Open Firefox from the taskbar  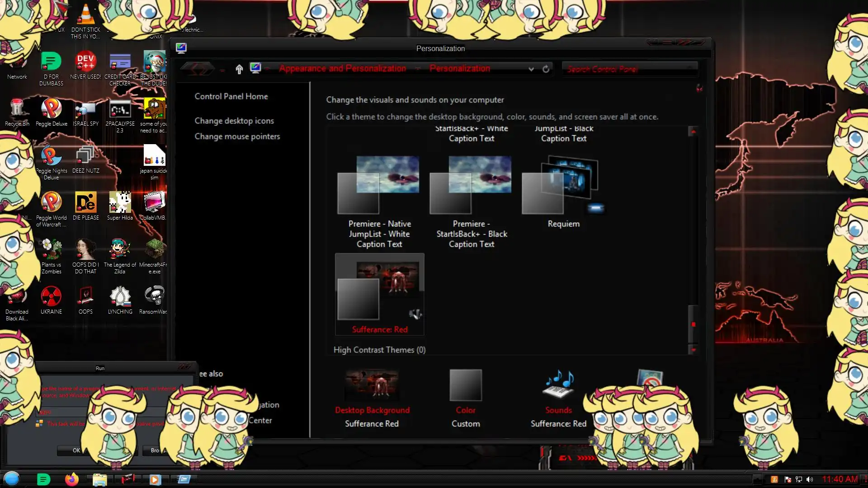tap(71, 479)
